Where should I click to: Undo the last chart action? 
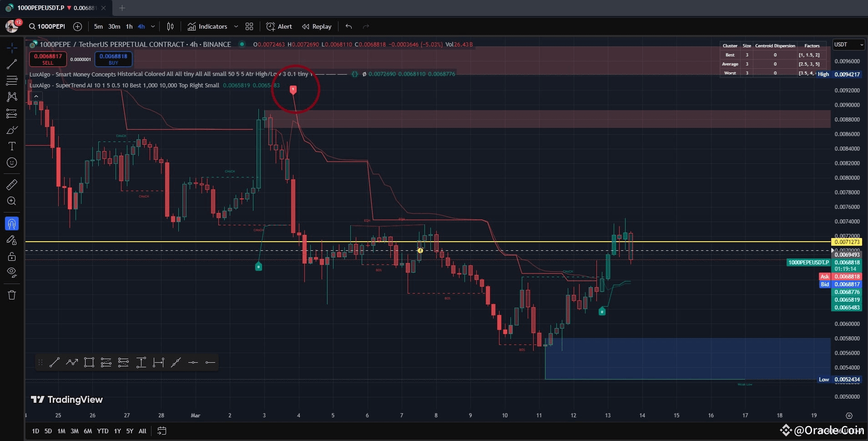349,26
